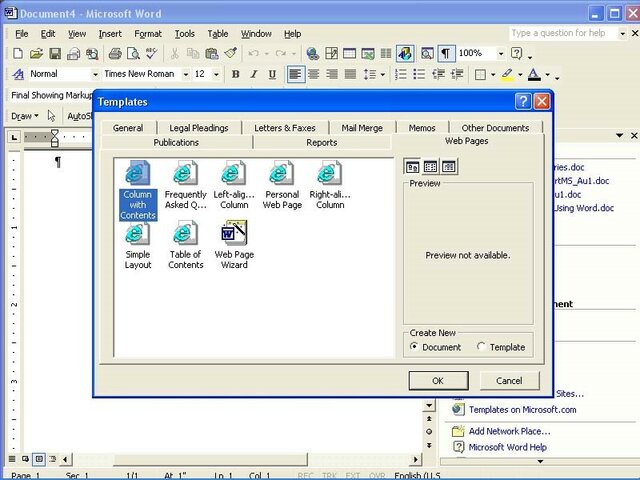Toggle Underline formatting
Viewport: 640px width, 480px height.
coord(272,74)
